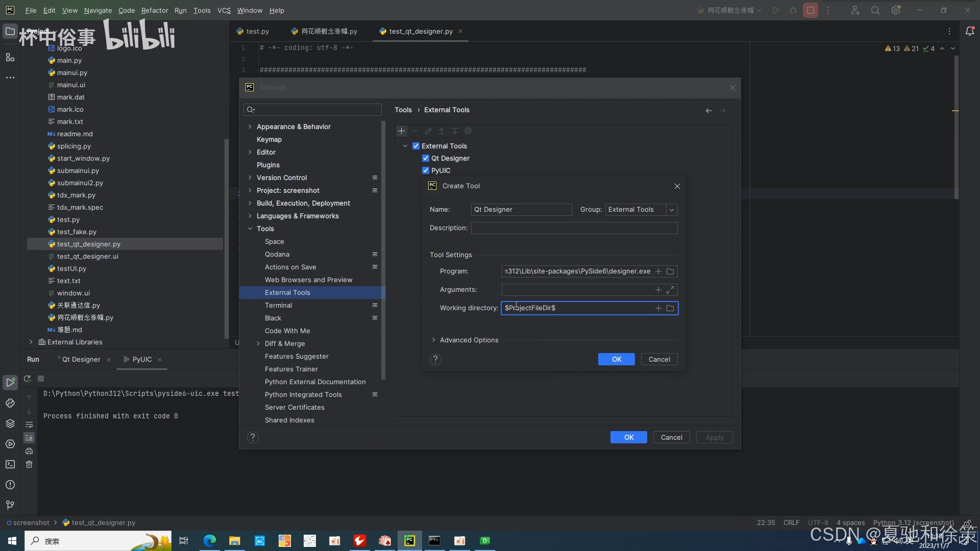
Task: Open Python Console tool window icon
Action: [x=10, y=403]
